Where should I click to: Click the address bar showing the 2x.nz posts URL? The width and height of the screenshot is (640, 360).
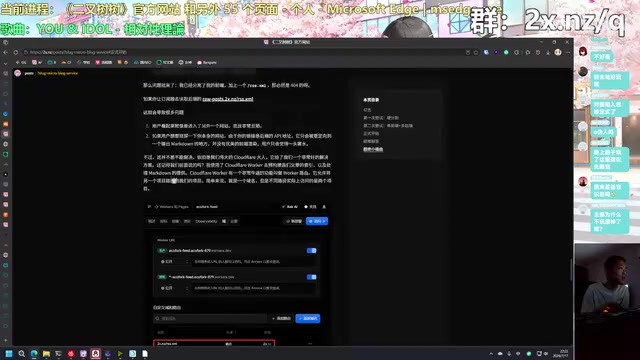(245, 52)
